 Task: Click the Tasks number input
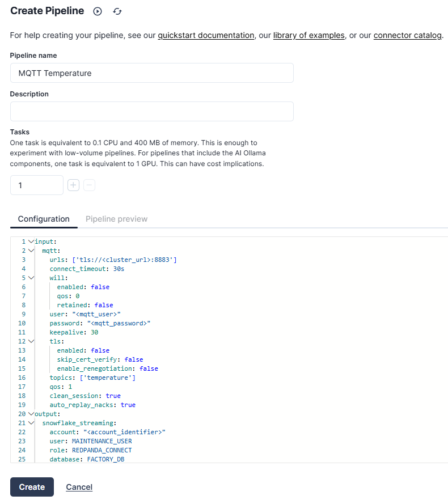(x=37, y=185)
